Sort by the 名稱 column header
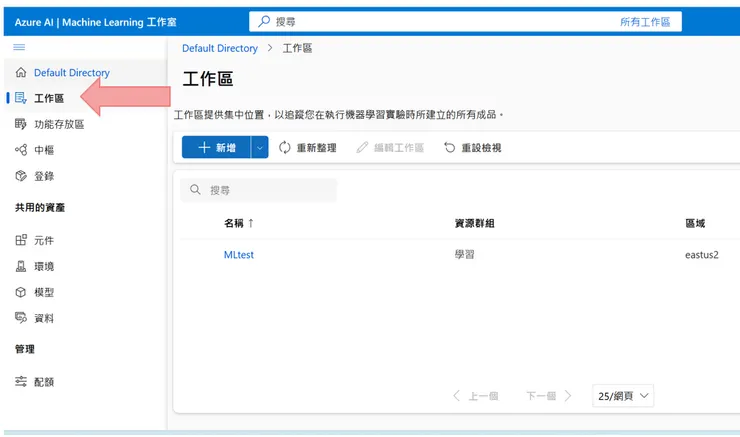This screenshot has width=740, height=437. pos(239,223)
